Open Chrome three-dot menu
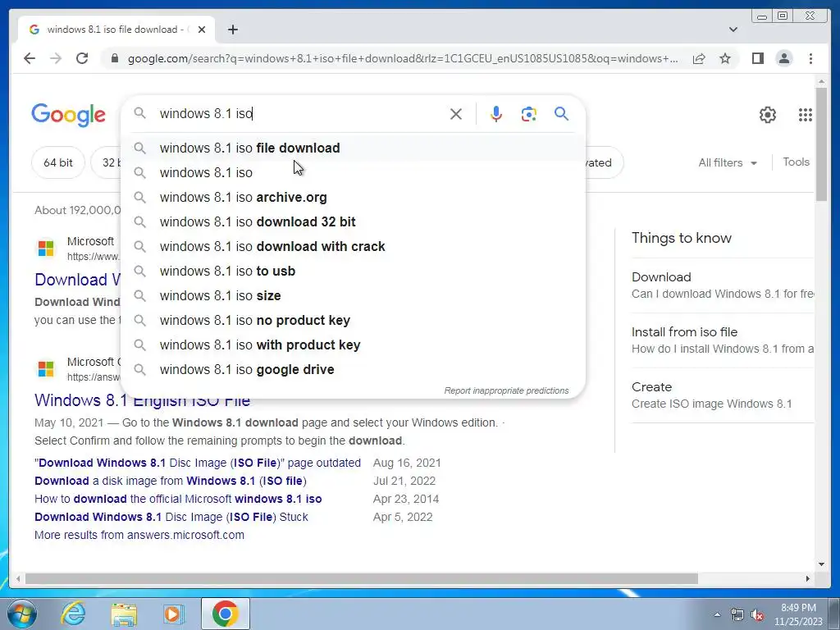Image resolution: width=840 pixels, height=630 pixels. click(x=810, y=58)
